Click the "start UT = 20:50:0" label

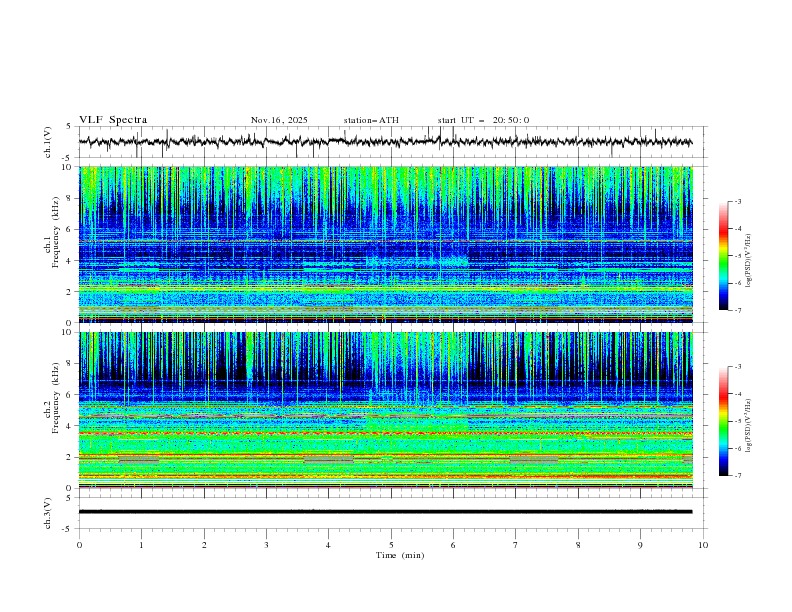pyautogui.click(x=483, y=120)
